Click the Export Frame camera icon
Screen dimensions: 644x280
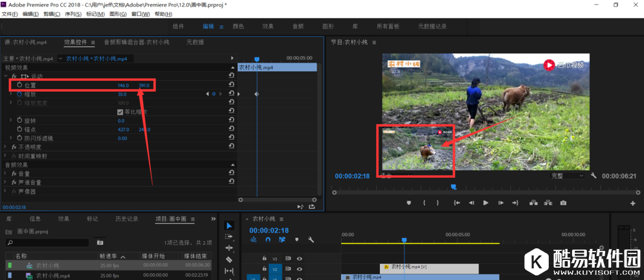563,203
